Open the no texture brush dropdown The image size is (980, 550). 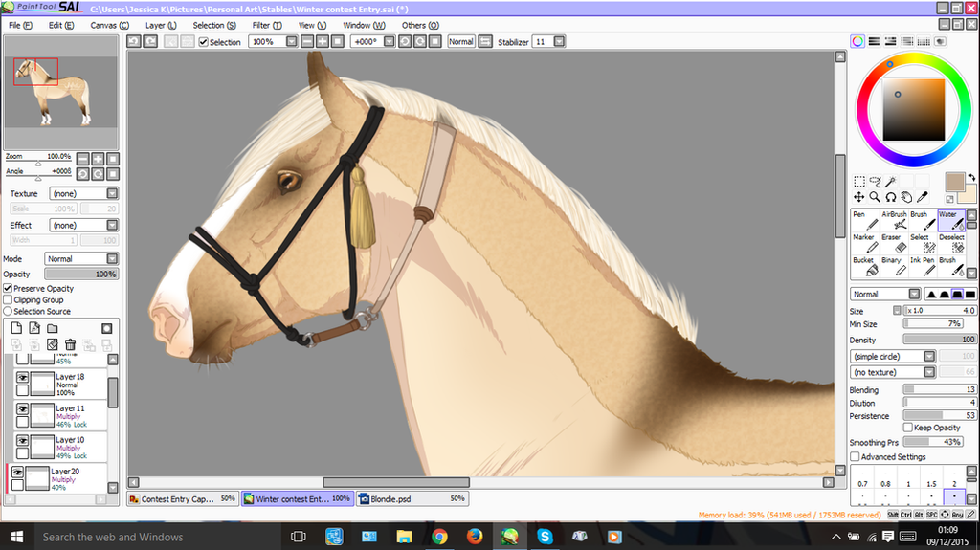point(893,372)
